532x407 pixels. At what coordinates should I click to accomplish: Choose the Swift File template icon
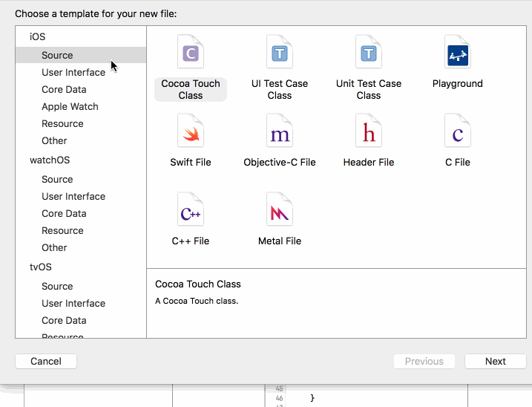click(191, 131)
